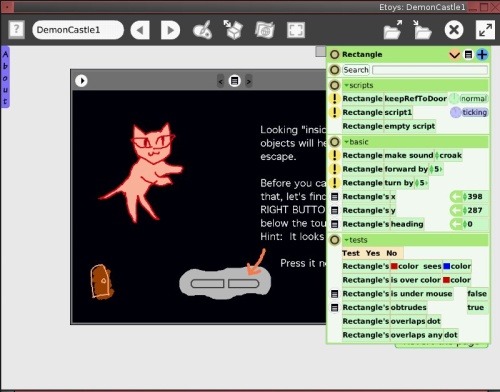500x392 pixels.
Task: Pick red swatch in is over color
Action: click(x=446, y=280)
